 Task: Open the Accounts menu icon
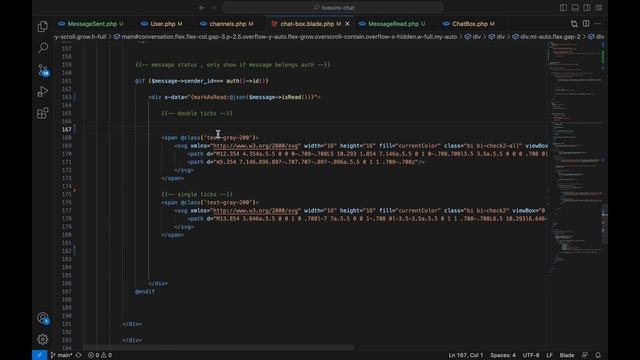click(x=42, y=318)
